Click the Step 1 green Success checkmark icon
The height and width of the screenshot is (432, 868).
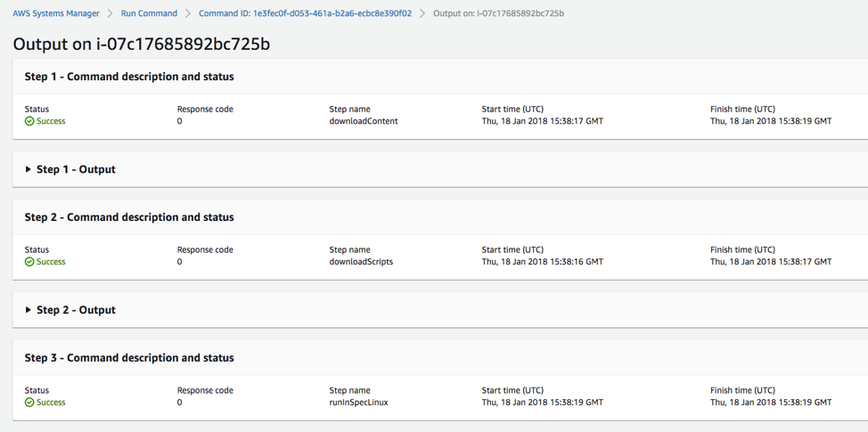29,121
